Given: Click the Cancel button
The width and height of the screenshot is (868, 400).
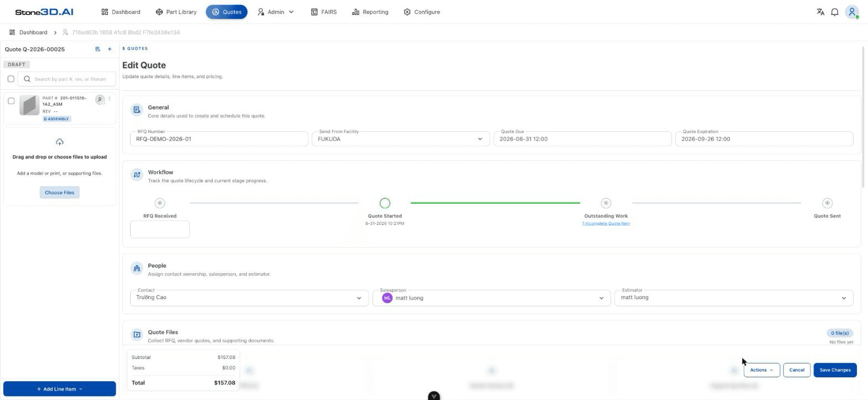Looking at the screenshot, I should (x=797, y=370).
